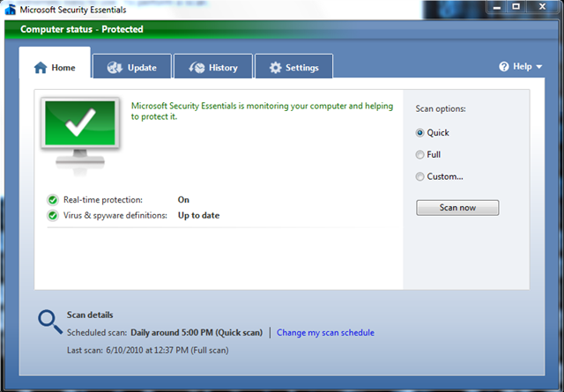This screenshot has height=392, width=564.
Task: Switch to the Home tab
Action: pos(55,63)
